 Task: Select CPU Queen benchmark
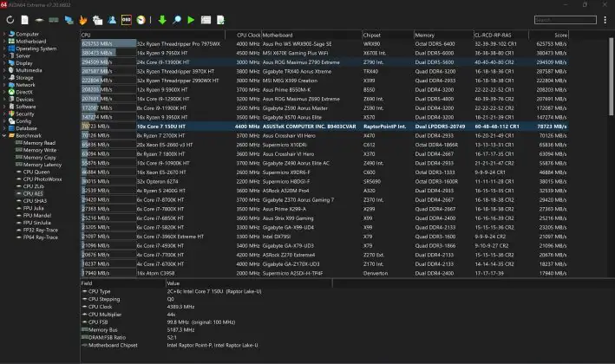(36, 172)
